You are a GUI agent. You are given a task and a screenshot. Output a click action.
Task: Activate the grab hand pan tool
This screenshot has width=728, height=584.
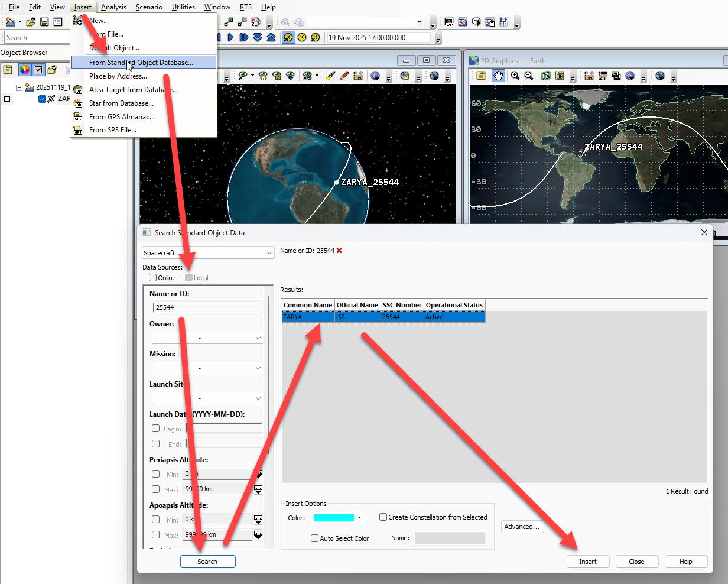pyautogui.click(x=499, y=76)
